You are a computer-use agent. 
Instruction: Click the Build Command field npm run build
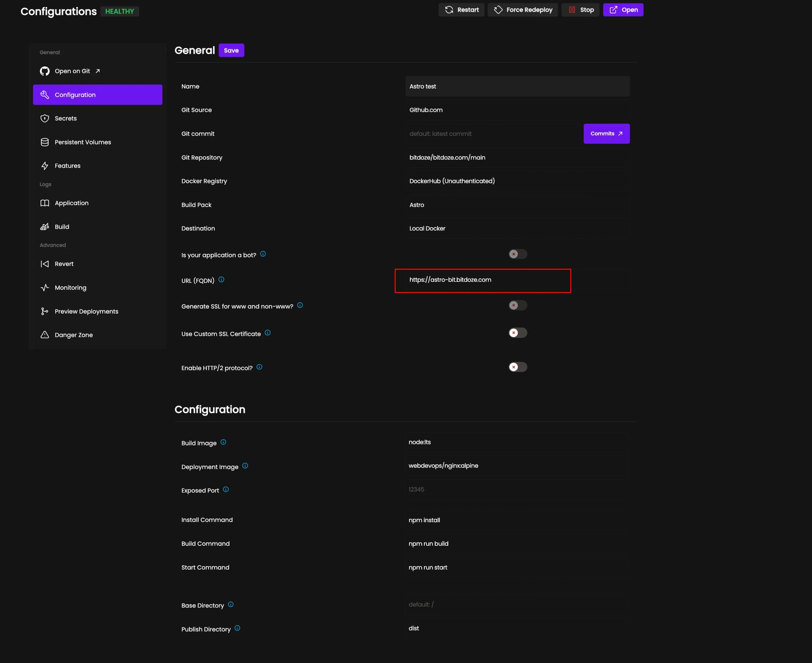[516, 544]
